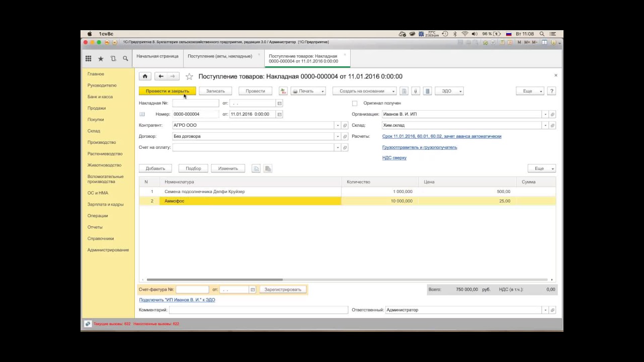Expand the Печать dropdown arrow
644x362 pixels.
323,91
